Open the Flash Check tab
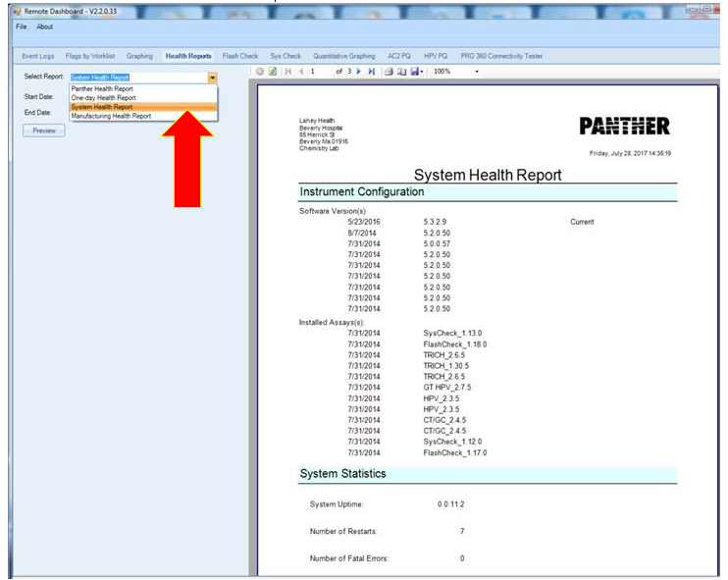This screenshot has height=580, width=728. tap(240, 56)
